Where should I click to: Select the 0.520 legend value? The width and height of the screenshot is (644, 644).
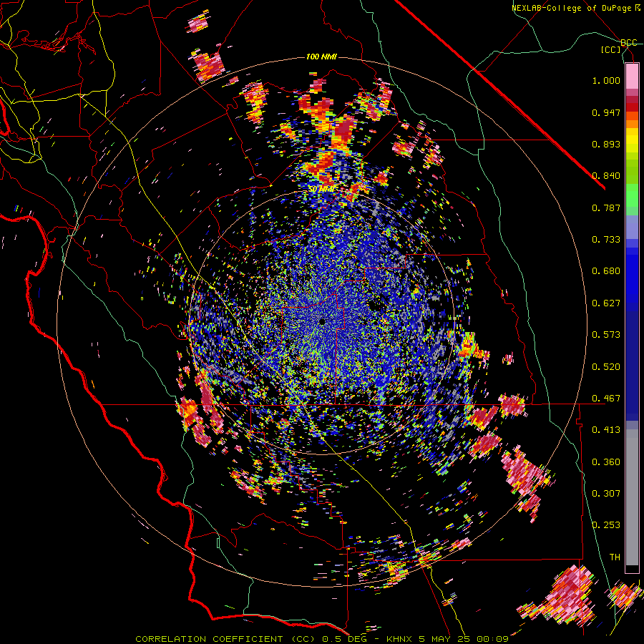point(606,367)
